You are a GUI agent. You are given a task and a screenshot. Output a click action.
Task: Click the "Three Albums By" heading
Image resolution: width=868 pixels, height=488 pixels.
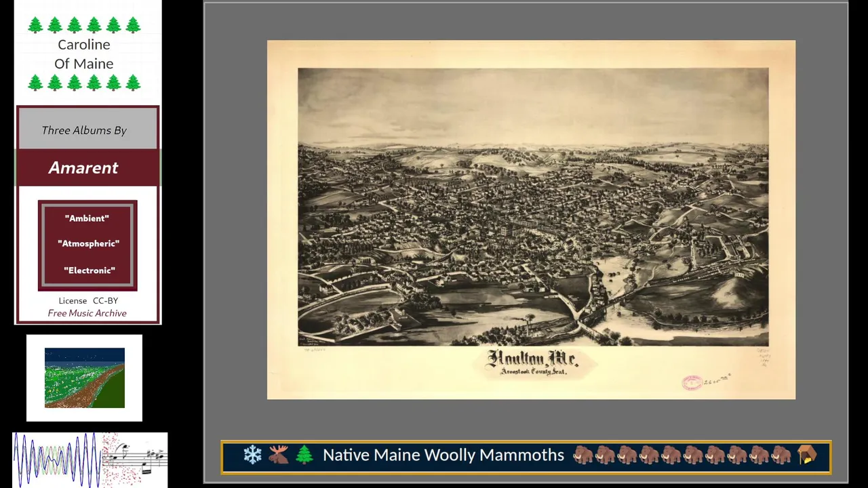click(x=84, y=130)
